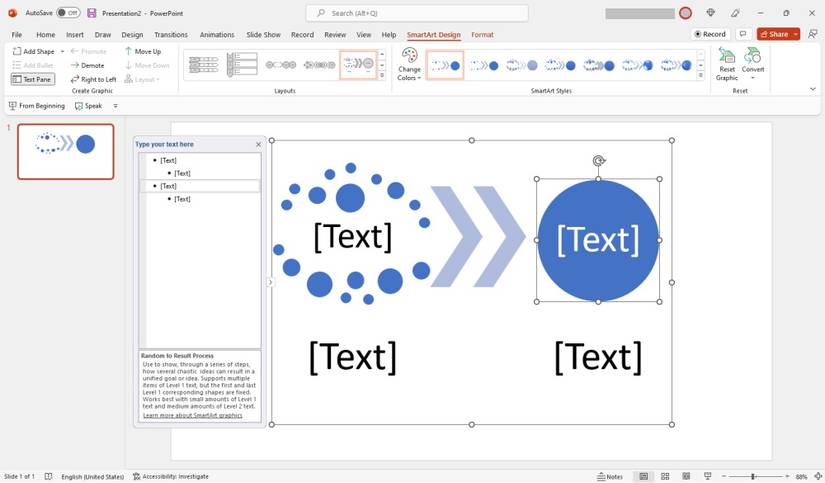Click Learn more about SmartArt graphics link
This screenshot has width=825, height=483.
point(193,415)
